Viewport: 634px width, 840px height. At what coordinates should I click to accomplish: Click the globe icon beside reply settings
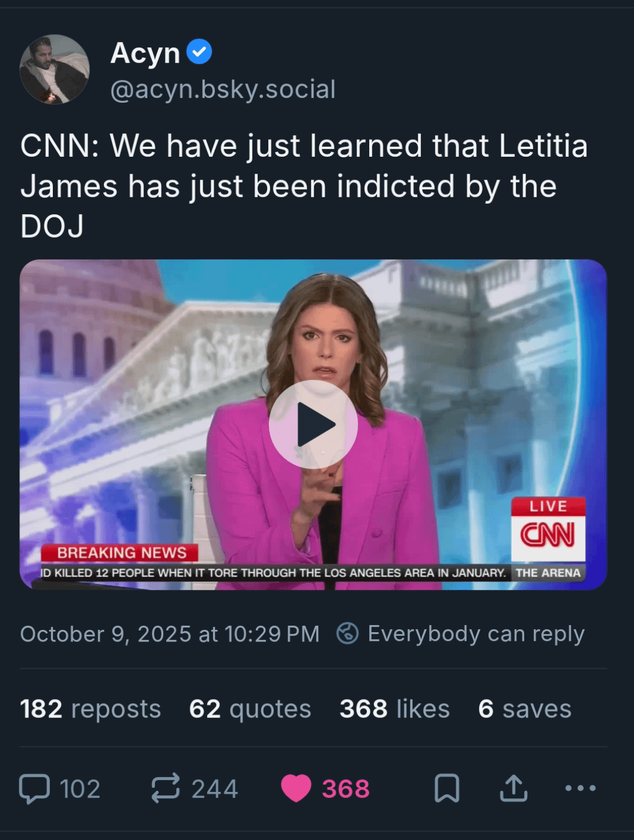(x=348, y=634)
